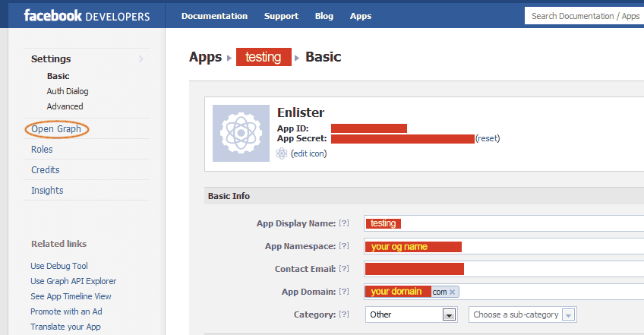This screenshot has width=644, height=335.
Task: Open the Open Graph section
Action: [x=56, y=129]
